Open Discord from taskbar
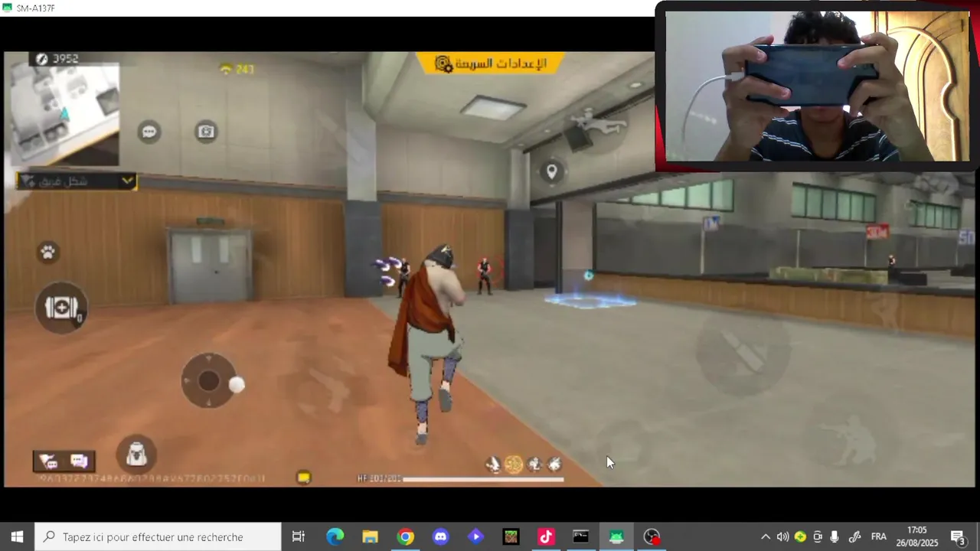This screenshot has height=551, width=980. click(441, 536)
